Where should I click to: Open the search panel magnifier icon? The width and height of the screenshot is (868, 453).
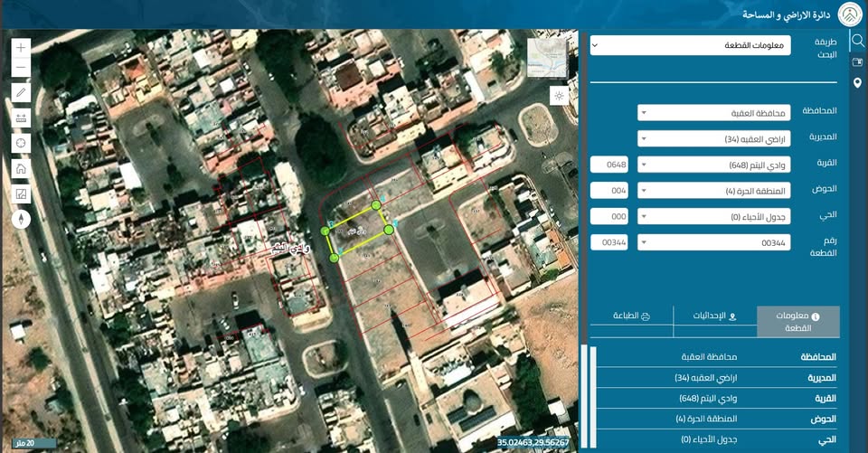pyautogui.click(x=857, y=41)
